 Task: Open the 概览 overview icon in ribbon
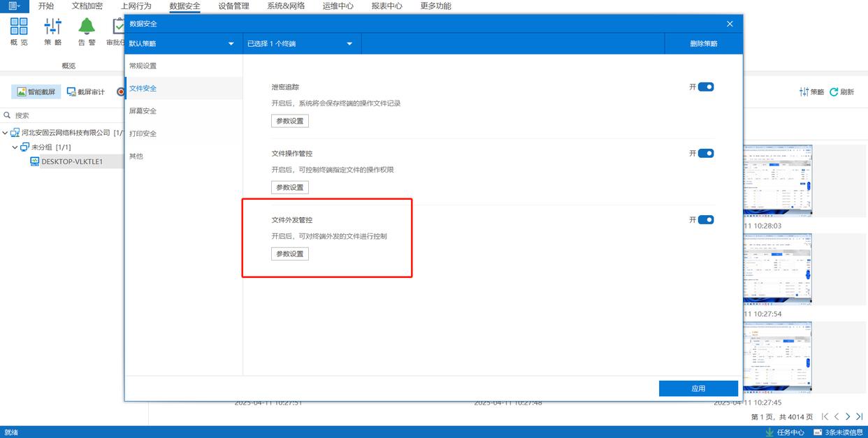point(19,27)
